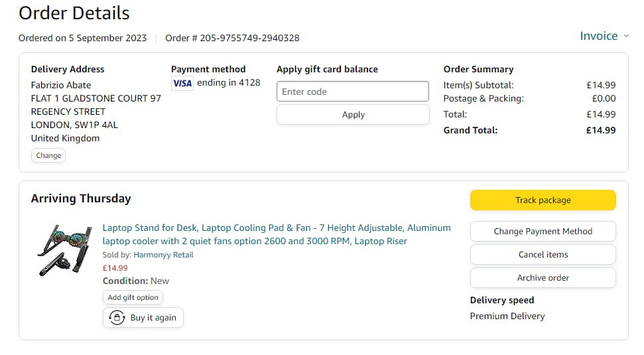Click the red £14.99 product price
Screen dimensions: 644x355
115,268
